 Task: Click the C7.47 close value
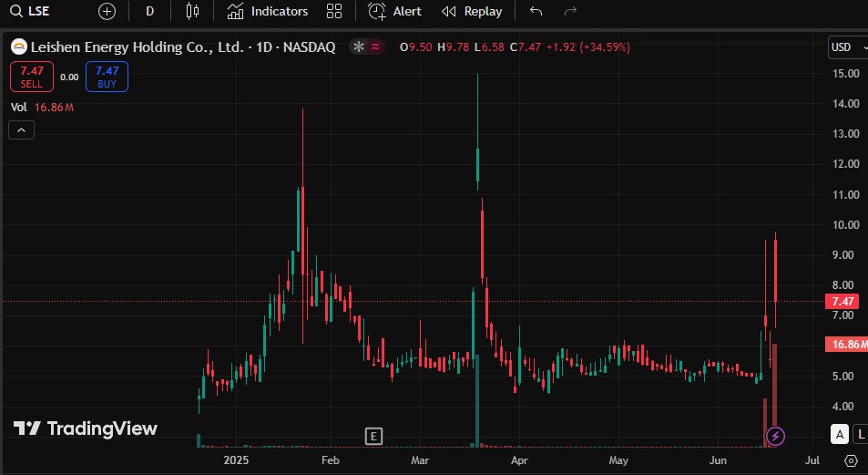[x=526, y=47]
